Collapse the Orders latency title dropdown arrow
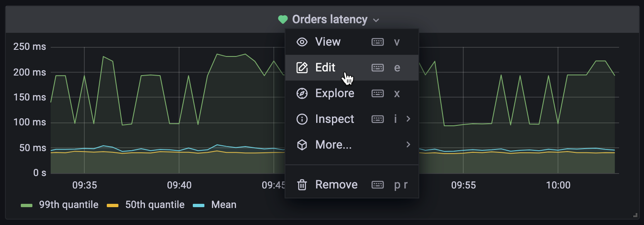This screenshot has height=225, width=644. tap(376, 20)
